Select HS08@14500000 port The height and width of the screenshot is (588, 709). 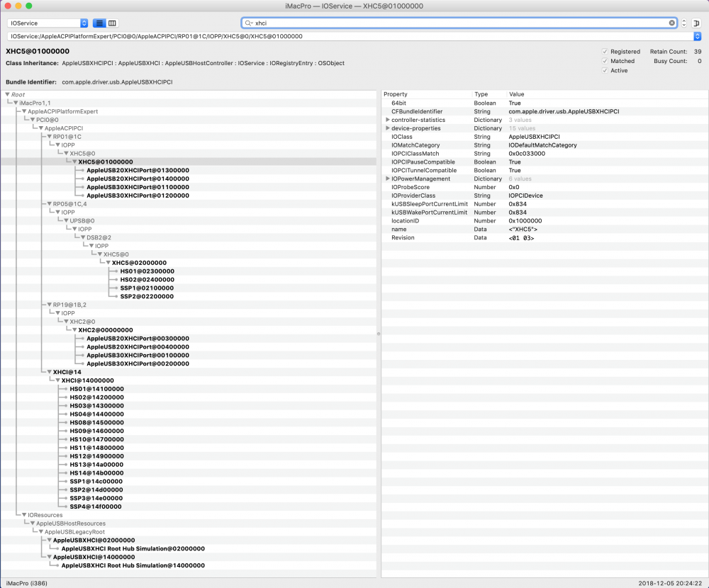click(x=96, y=423)
